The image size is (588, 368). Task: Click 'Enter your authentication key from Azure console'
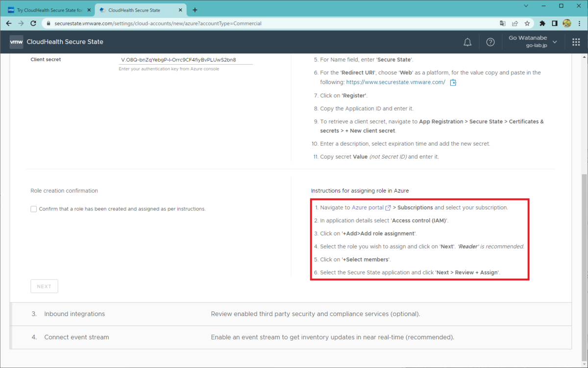coord(169,69)
